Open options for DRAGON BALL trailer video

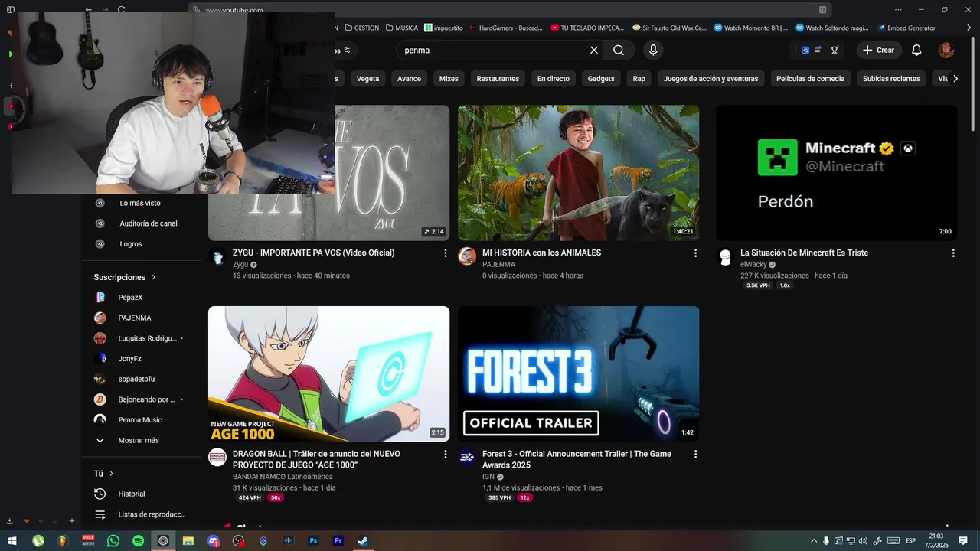click(x=445, y=454)
